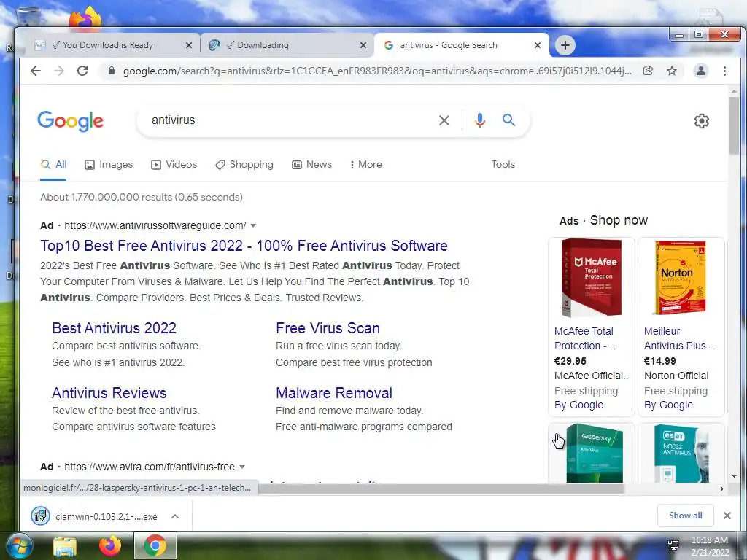747x560 pixels.
Task: Bookmark this page with the star
Action: pyautogui.click(x=672, y=71)
